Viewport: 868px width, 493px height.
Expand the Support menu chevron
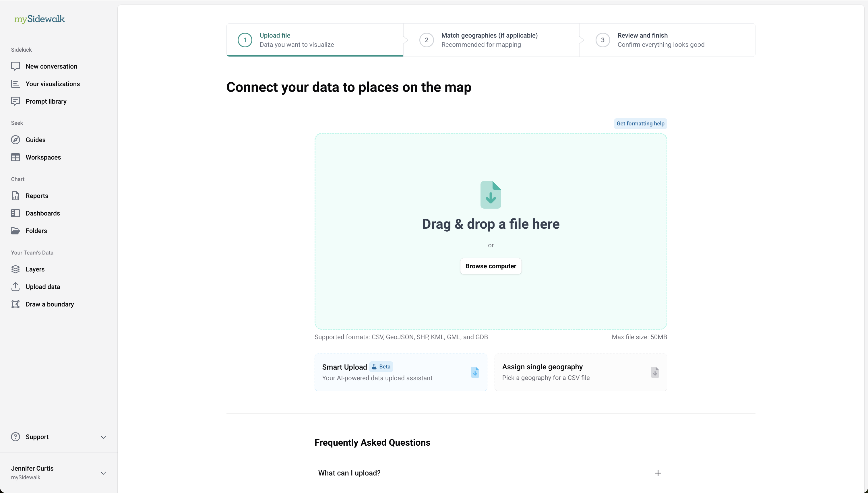103,437
